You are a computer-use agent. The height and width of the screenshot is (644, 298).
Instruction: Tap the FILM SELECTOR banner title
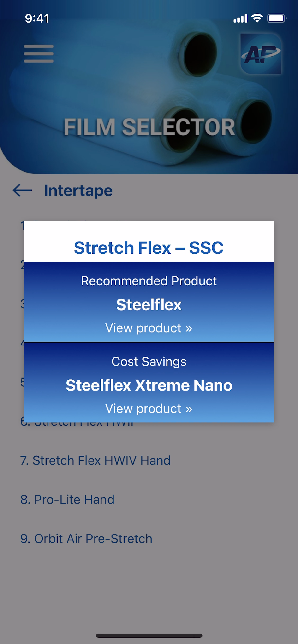click(x=149, y=127)
